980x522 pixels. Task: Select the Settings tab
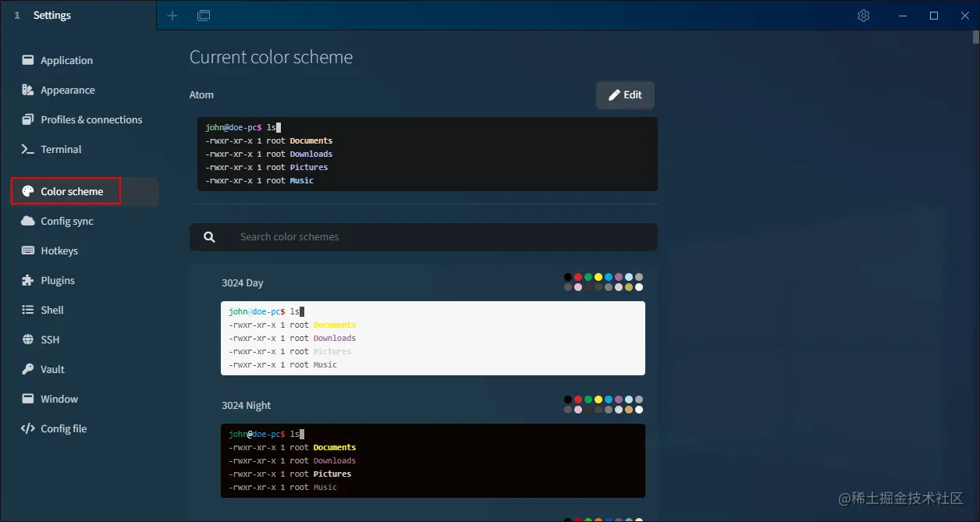point(78,16)
